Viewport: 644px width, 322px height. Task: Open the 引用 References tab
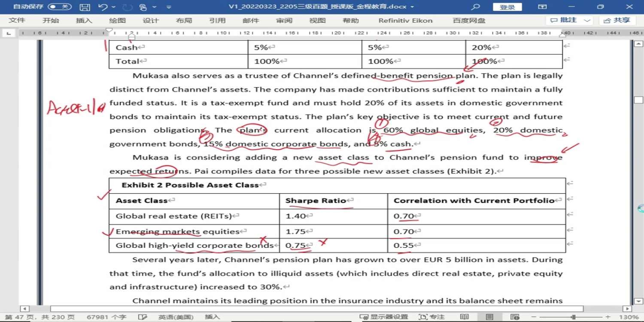coord(217,21)
